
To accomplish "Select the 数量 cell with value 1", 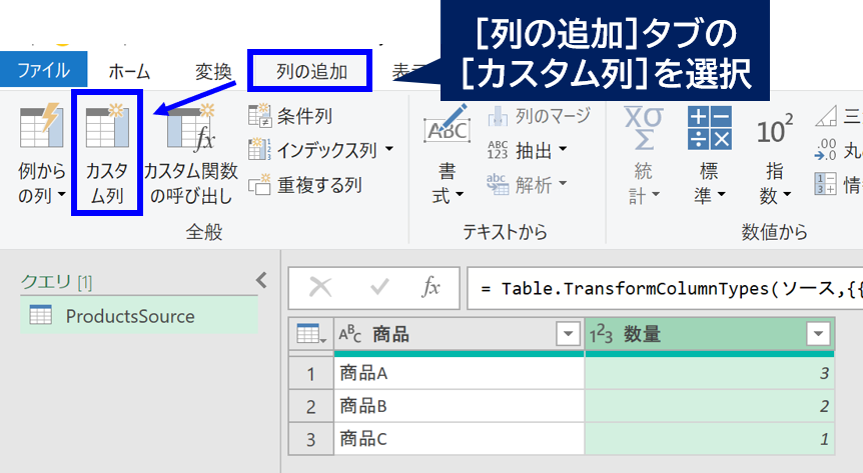I will coord(710,439).
